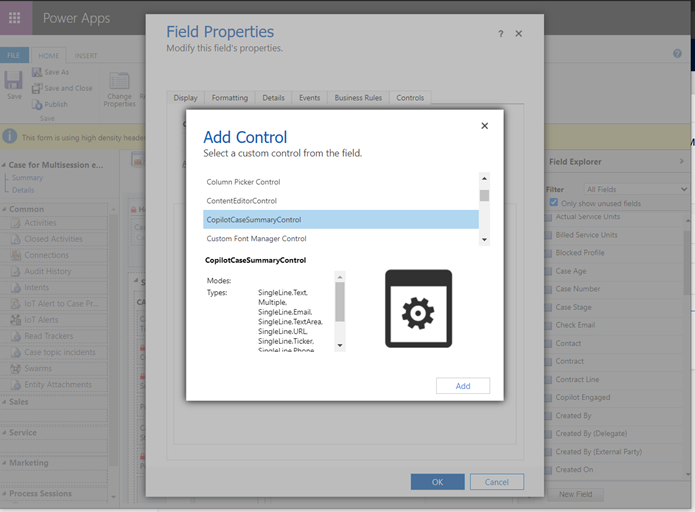Click the Add button
This screenshot has width=695, height=512.
coord(463,386)
